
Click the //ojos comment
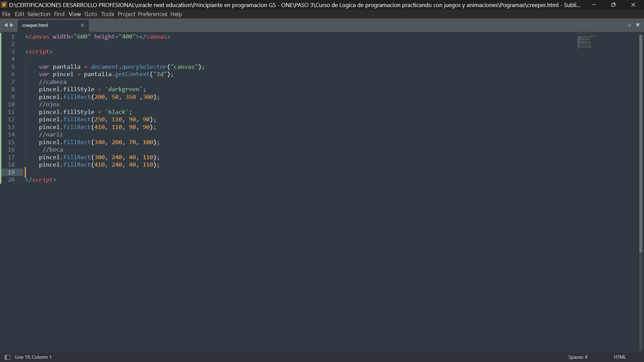[x=49, y=104]
